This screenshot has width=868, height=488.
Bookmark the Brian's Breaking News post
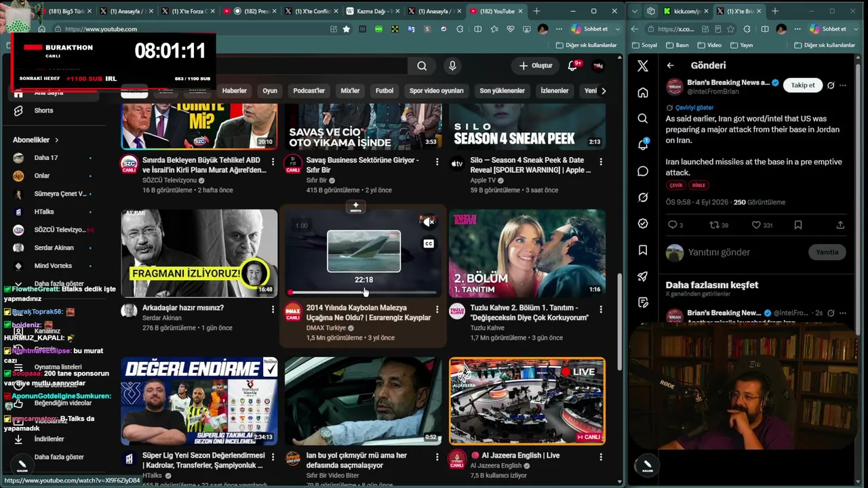(798, 225)
